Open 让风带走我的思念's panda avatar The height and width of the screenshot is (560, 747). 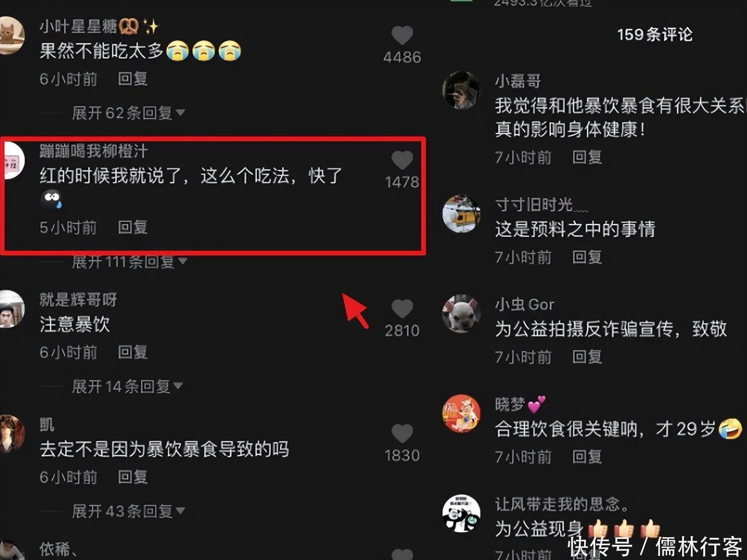[x=461, y=513]
